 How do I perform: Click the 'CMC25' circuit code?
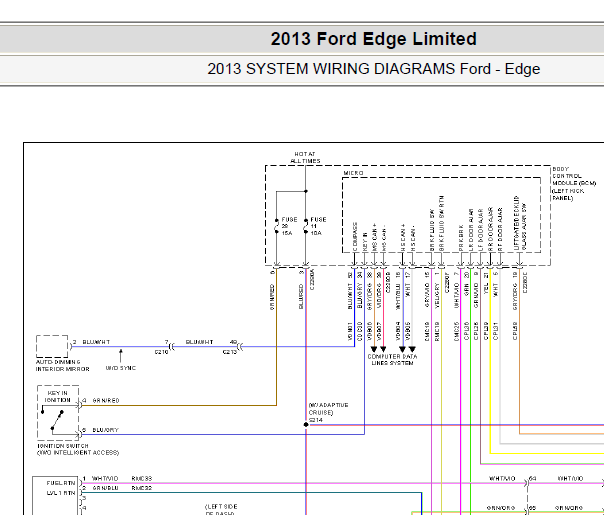coord(456,331)
